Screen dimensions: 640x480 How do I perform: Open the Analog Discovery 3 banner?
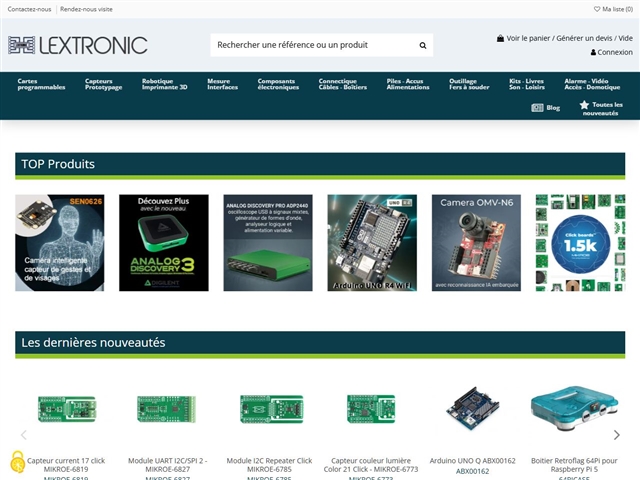click(x=164, y=243)
